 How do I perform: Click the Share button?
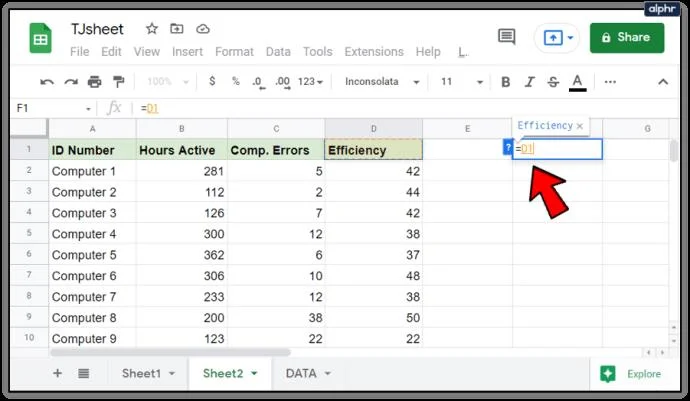click(x=627, y=38)
